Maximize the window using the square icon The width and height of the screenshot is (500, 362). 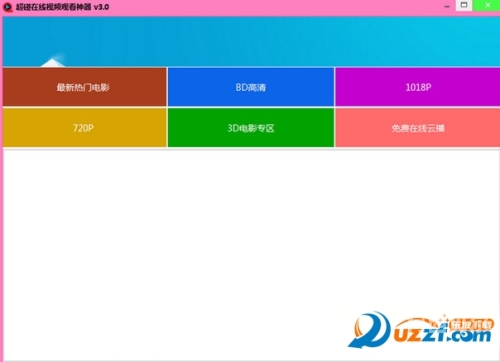[464, 5]
